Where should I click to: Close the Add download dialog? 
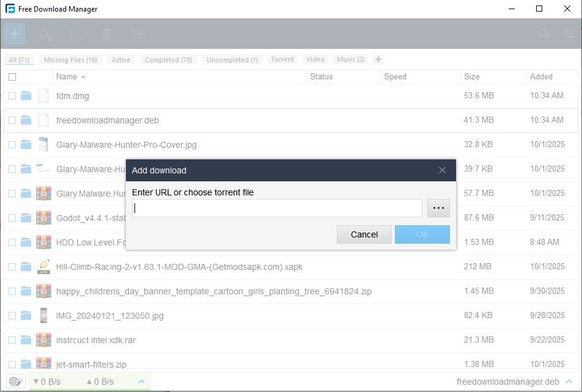442,170
